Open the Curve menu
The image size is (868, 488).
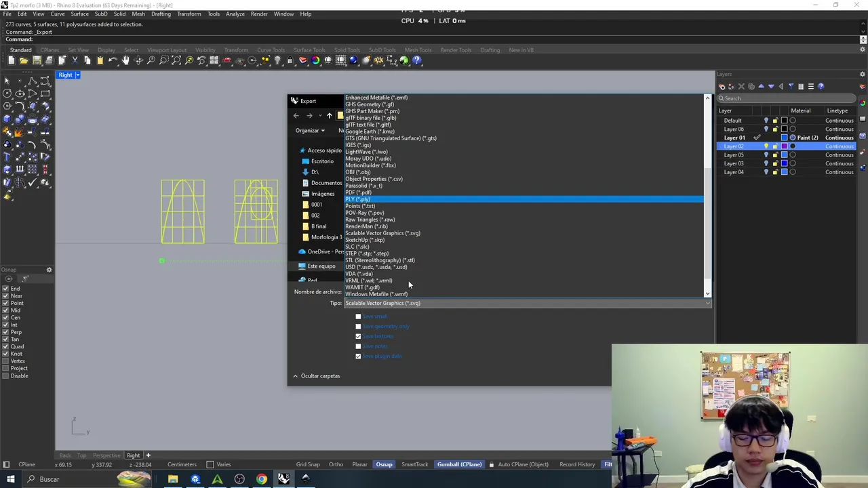tap(58, 14)
